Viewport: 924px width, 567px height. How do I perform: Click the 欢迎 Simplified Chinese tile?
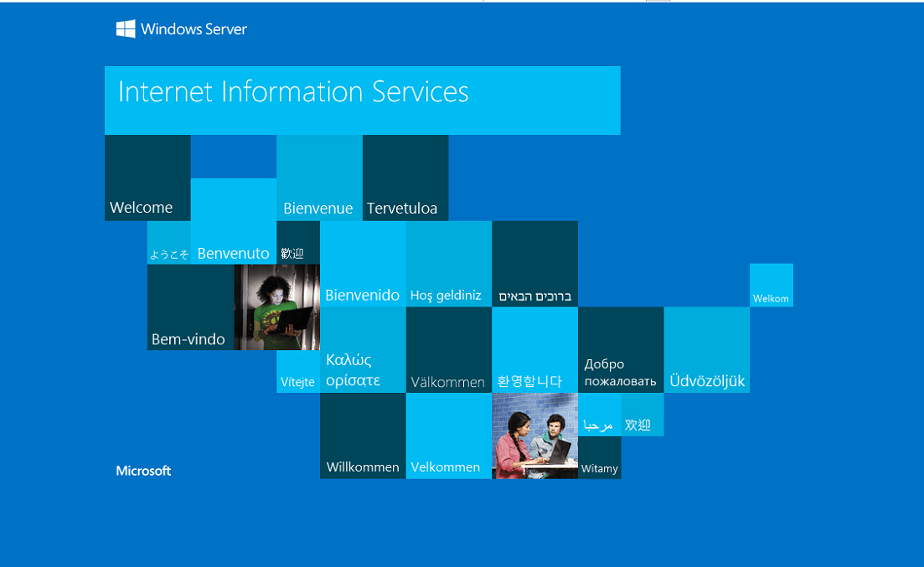click(x=643, y=415)
